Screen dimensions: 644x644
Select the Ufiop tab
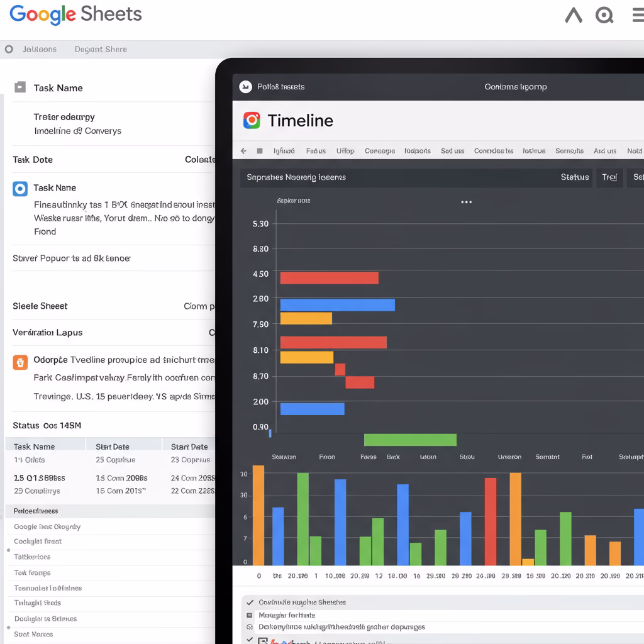[x=345, y=151]
